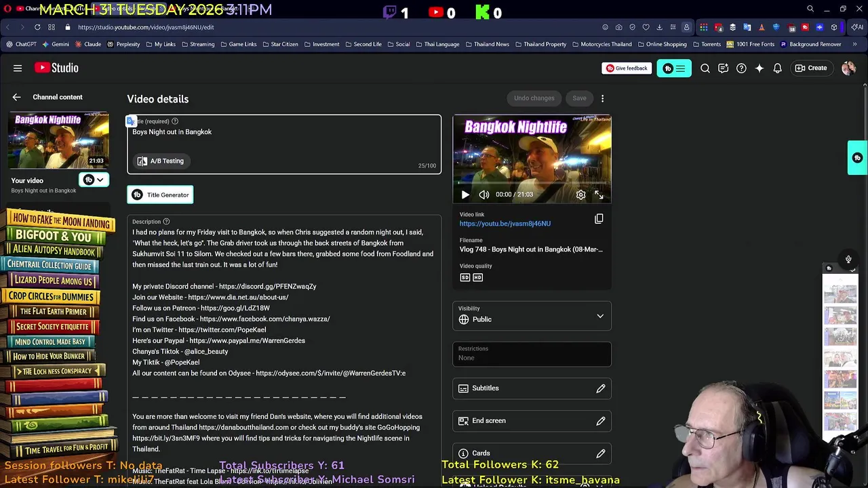Open the End screen row
Screen dimensions: 868x488
pos(532,421)
